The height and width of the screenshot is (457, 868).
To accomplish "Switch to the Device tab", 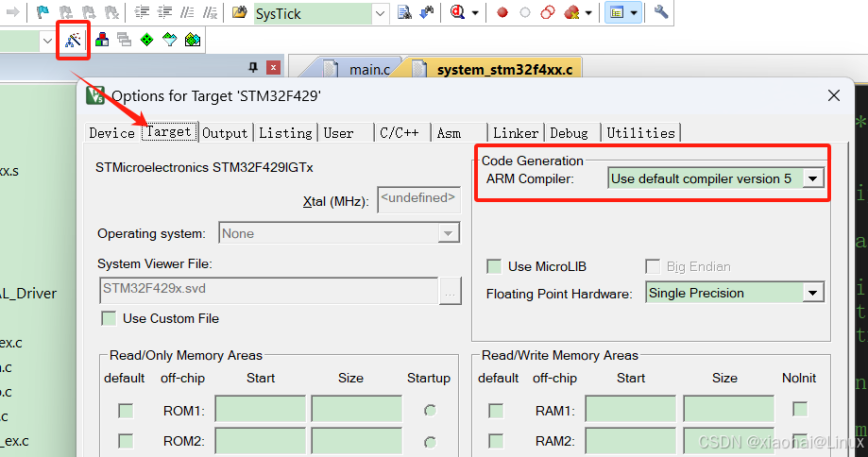I will 111,133.
